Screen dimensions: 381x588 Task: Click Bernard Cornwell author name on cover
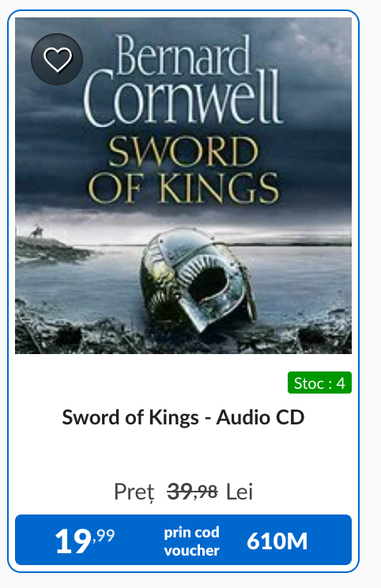[183, 80]
